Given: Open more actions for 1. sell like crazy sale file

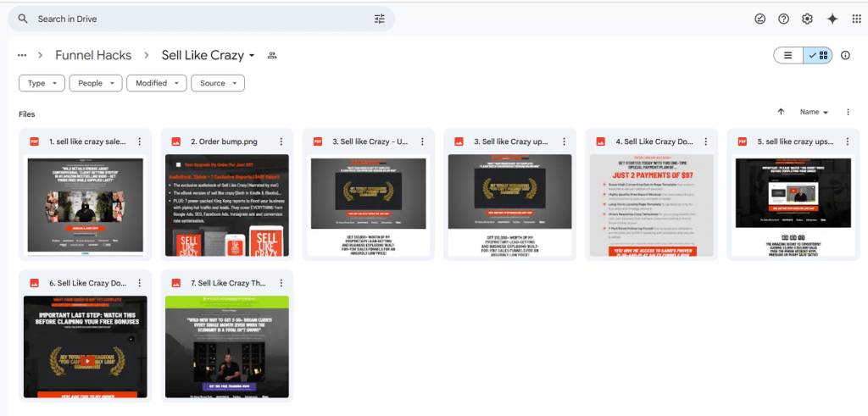Looking at the screenshot, I should pos(140,141).
